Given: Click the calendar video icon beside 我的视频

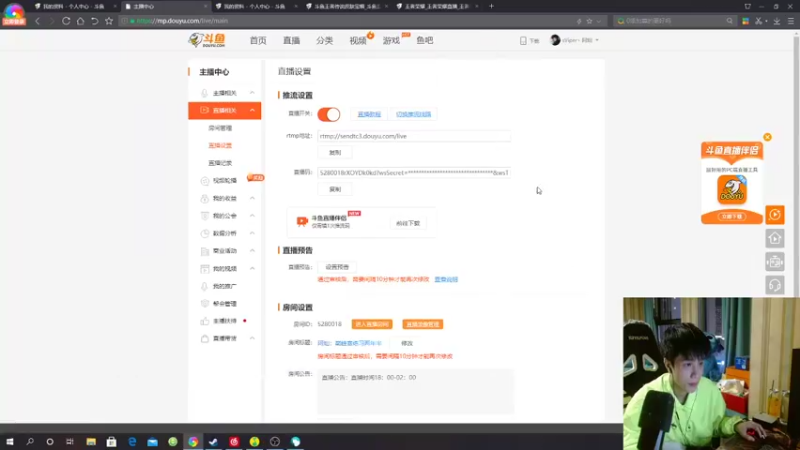Looking at the screenshot, I should point(205,268).
